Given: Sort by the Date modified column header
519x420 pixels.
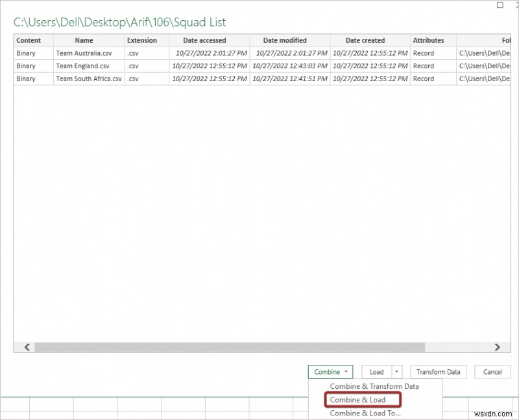Looking at the screenshot, I should click(x=284, y=40).
